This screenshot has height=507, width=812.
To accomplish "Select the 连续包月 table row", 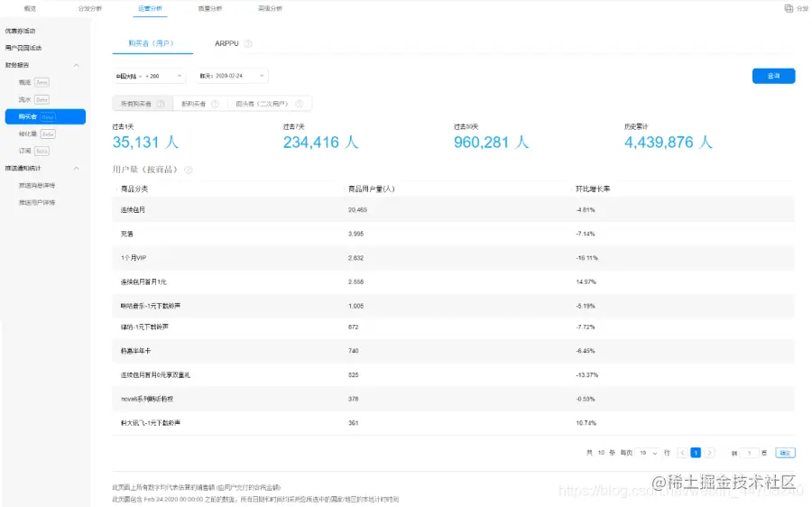I will tap(453, 209).
